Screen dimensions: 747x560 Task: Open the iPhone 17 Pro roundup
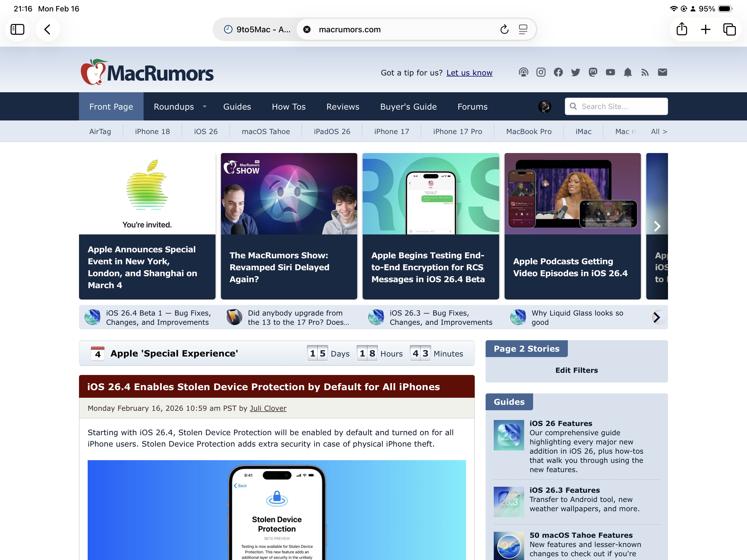458,131
